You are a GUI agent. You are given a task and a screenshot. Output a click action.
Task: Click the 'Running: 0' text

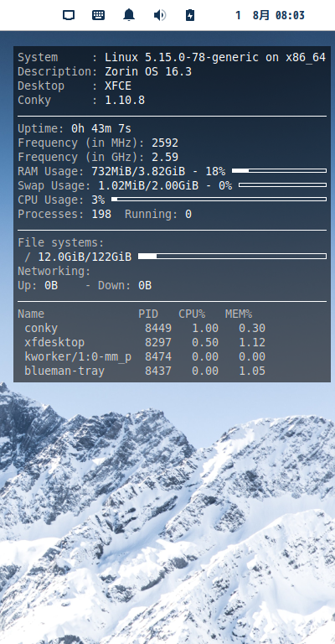pyautogui.click(x=157, y=215)
